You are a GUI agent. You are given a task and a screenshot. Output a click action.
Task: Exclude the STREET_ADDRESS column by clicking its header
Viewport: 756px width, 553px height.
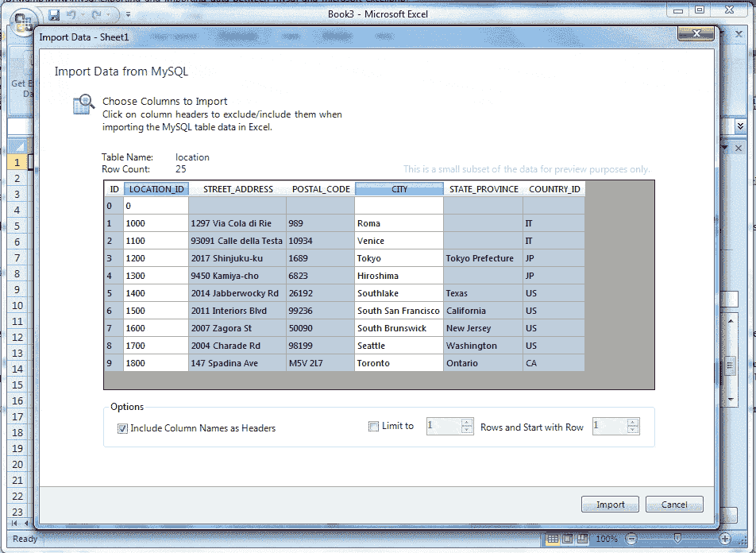237,188
